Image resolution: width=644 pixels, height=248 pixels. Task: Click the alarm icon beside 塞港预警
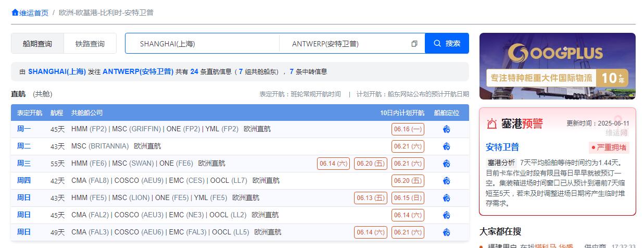point(492,123)
